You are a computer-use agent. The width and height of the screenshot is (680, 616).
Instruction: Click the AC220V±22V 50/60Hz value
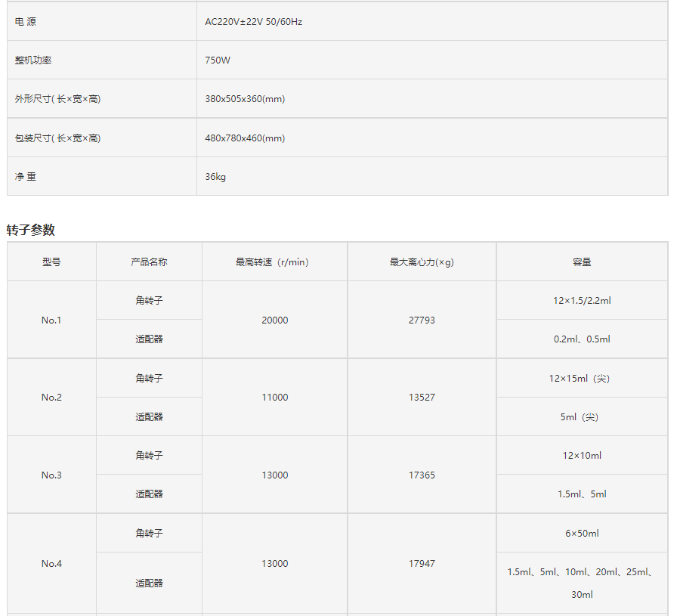254,22
